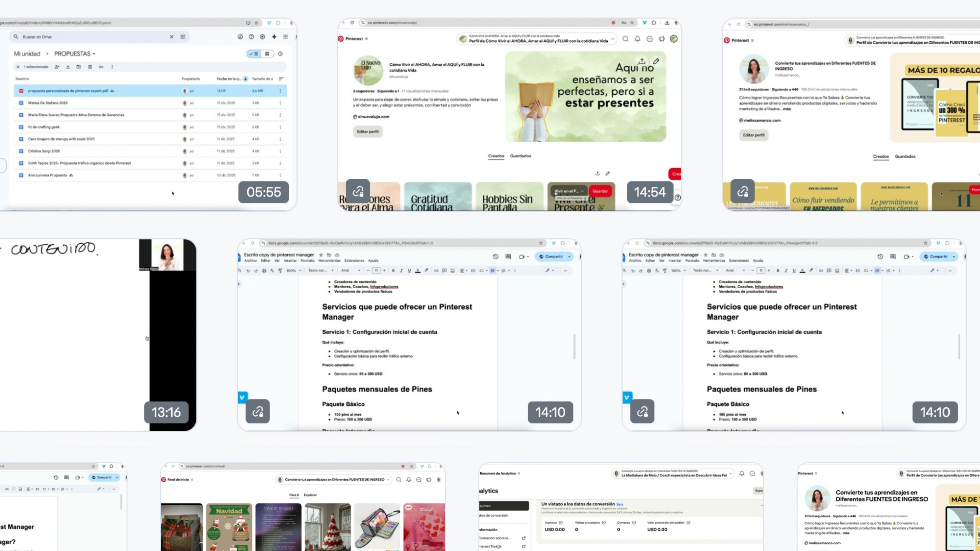Image resolution: width=980 pixels, height=551 pixels.
Task: Launch the Gemini sparkle in the Drive thumbnail
Action: click(274, 37)
